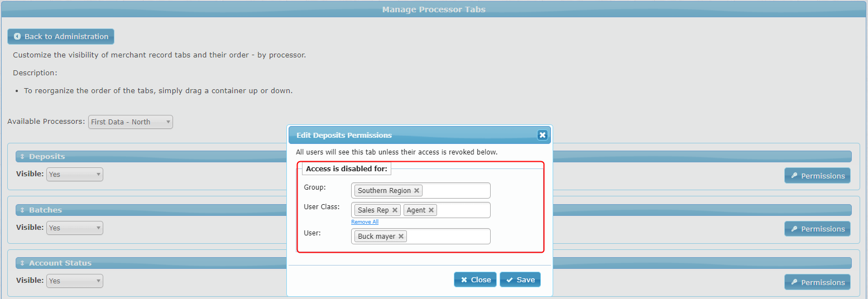Click the Edit Deposits Permissions title bar
The height and width of the screenshot is (299, 868).
pyautogui.click(x=420, y=135)
